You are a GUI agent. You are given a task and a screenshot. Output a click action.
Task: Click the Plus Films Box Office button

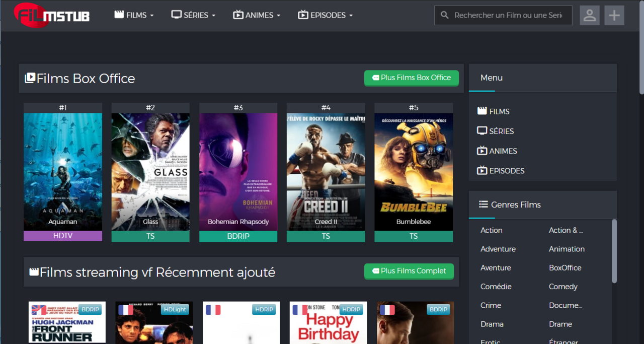412,78
